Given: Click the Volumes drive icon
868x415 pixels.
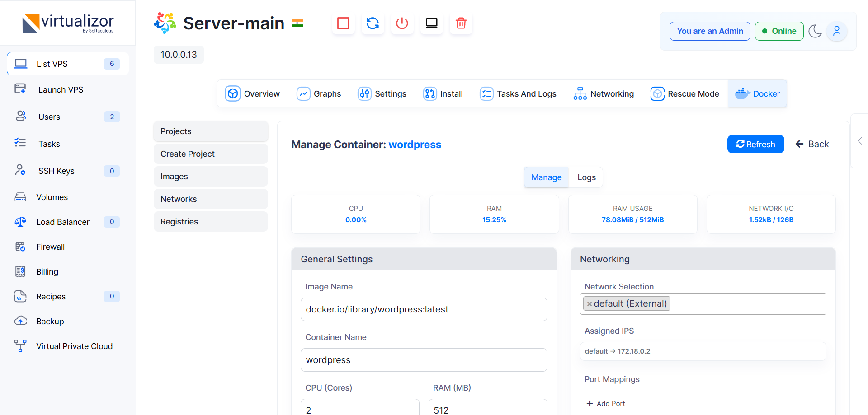Looking at the screenshot, I should (20, 197).
